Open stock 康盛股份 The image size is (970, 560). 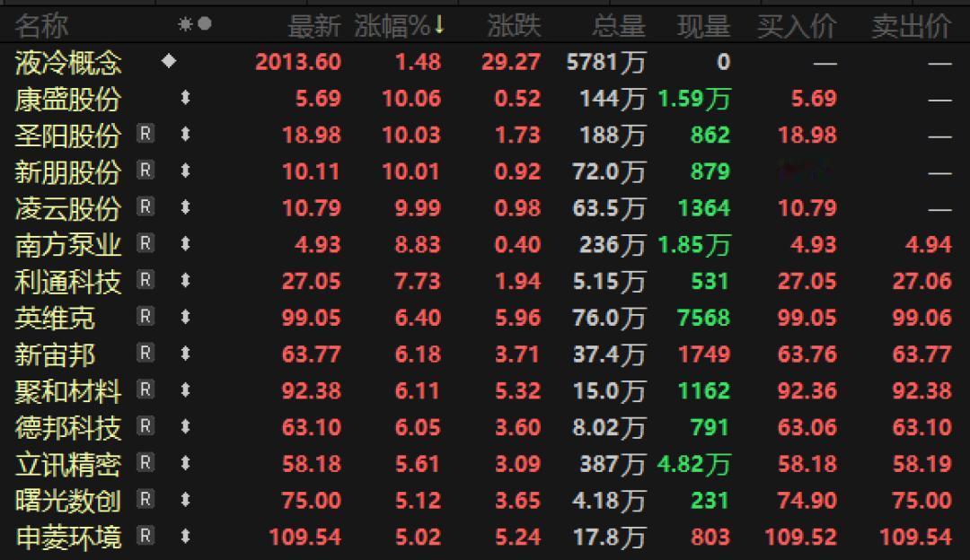click(x=68, y=100)
